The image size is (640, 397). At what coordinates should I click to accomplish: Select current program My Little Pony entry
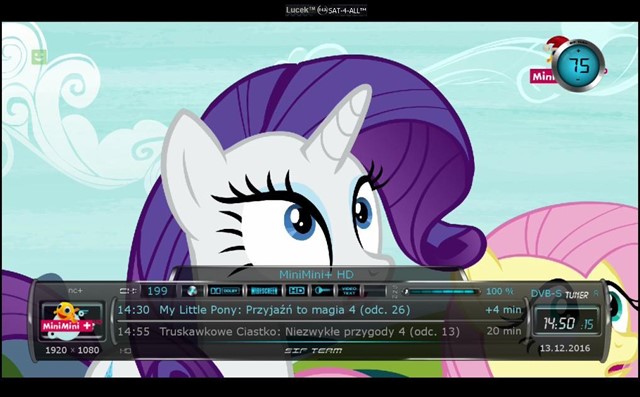tap(319, 310)
